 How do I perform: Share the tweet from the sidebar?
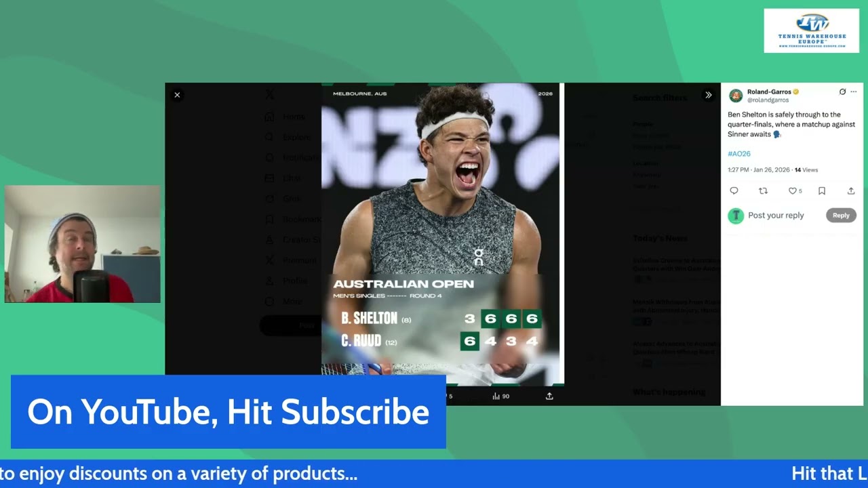click(850, 191)
